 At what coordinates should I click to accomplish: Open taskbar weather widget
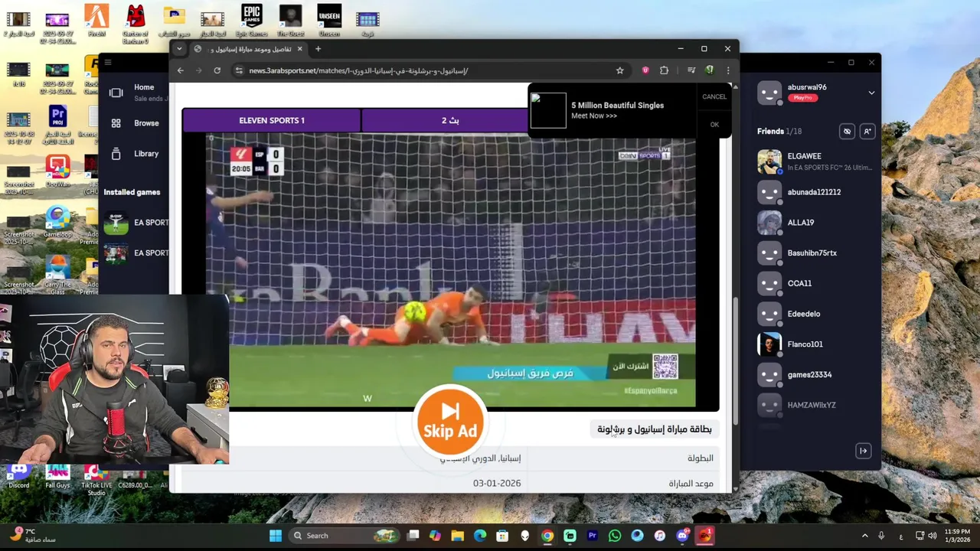click(x=33, y=535)
